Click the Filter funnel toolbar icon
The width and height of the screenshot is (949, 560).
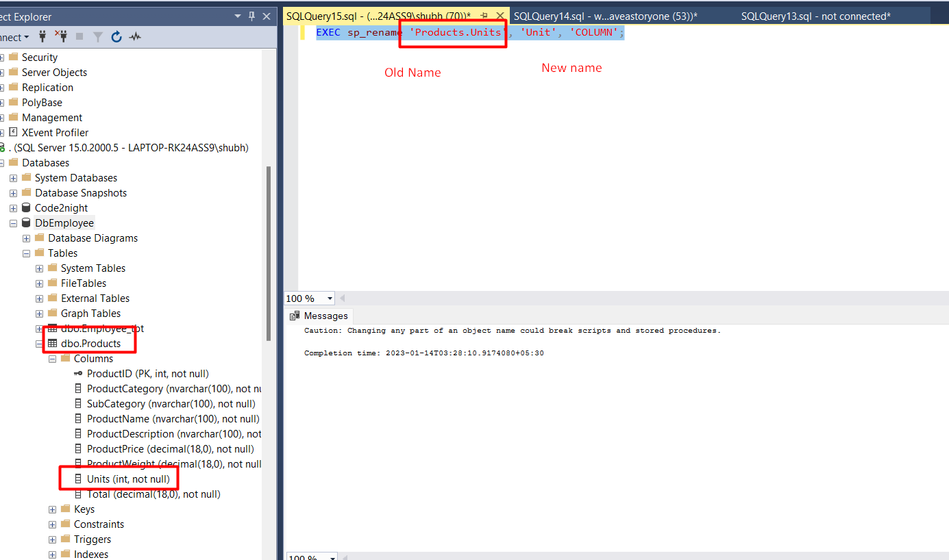point(97,37)
